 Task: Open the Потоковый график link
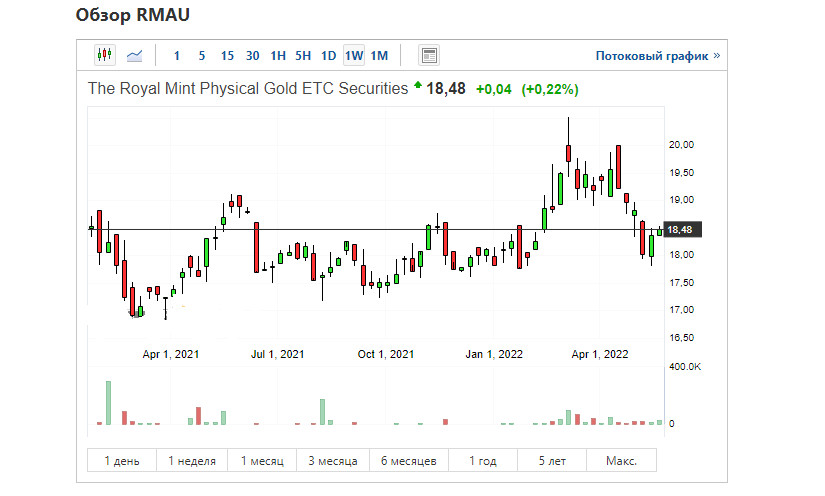[658, 56]
